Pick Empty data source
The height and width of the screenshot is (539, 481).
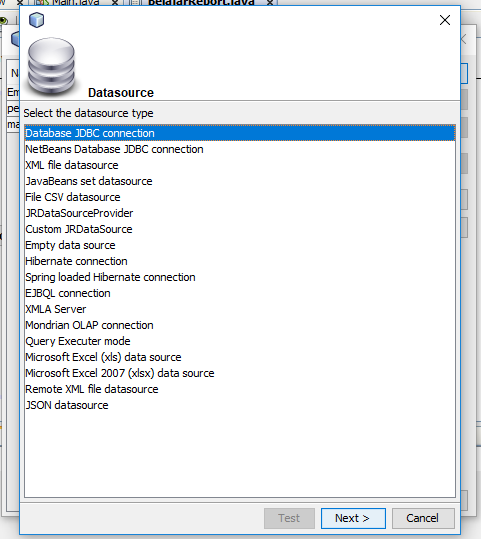tap(240, 245)
